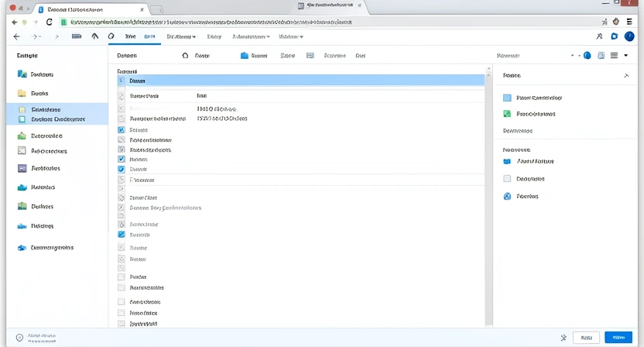Image resolution: width=644 pixels, height=347 pixels.
Task: Select the right panel item with the green icon
Action: 529,114
